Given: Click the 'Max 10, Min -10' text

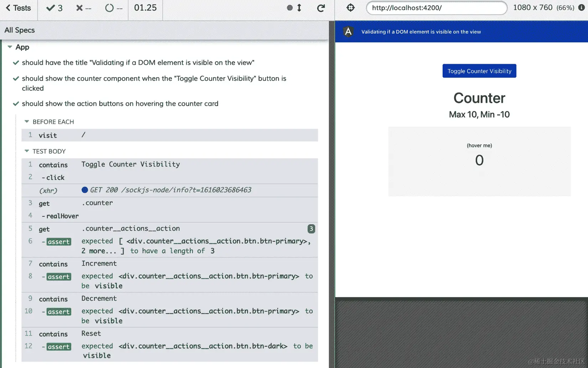Looking at the screenshot, I should click(x=479, y=115).
